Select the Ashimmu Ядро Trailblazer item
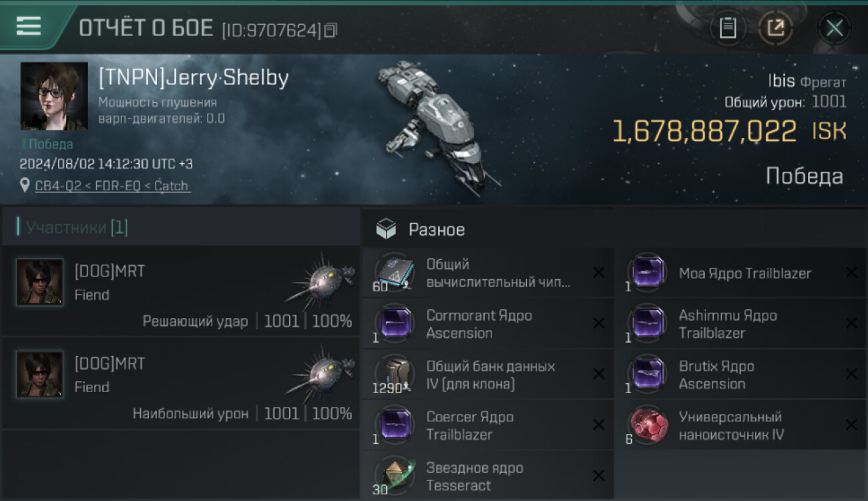 [728, 324]
